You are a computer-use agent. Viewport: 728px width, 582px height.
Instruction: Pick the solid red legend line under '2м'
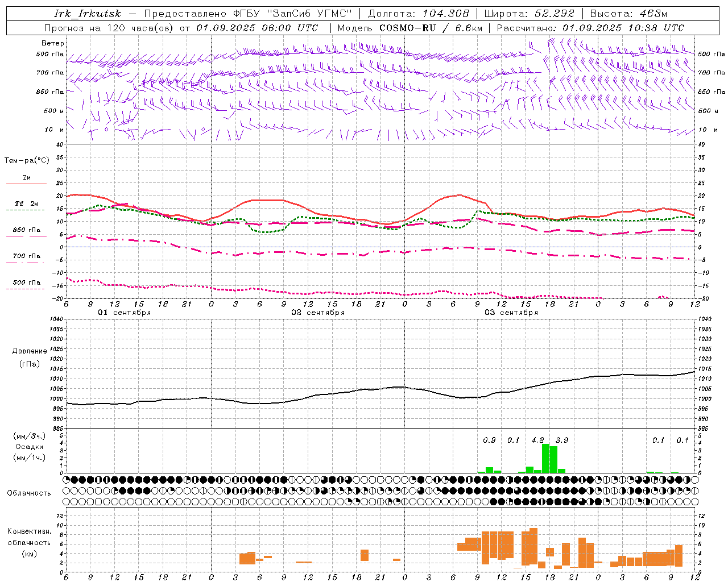point(26,184)
